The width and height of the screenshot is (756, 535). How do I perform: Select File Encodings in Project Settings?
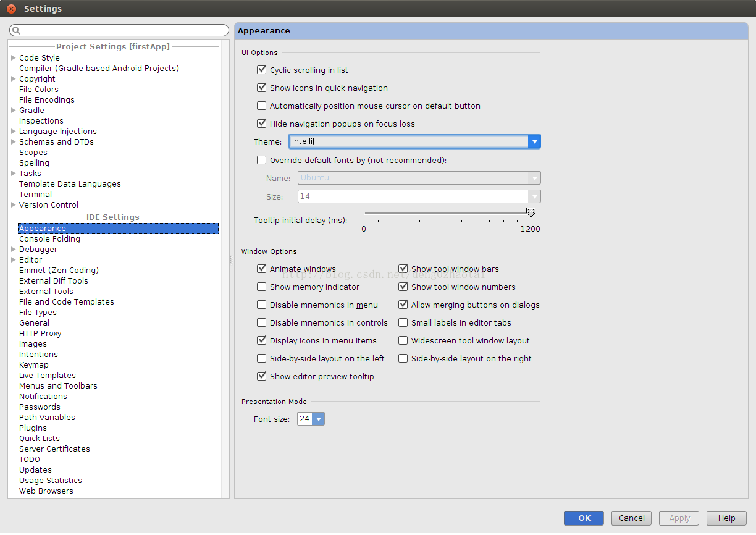coord(47,100)
